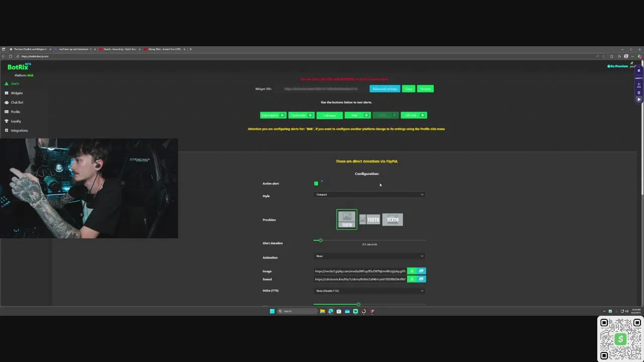Click the Chat Bot robot icon in sidebar

pyautogui.click(x=7, y=103)
